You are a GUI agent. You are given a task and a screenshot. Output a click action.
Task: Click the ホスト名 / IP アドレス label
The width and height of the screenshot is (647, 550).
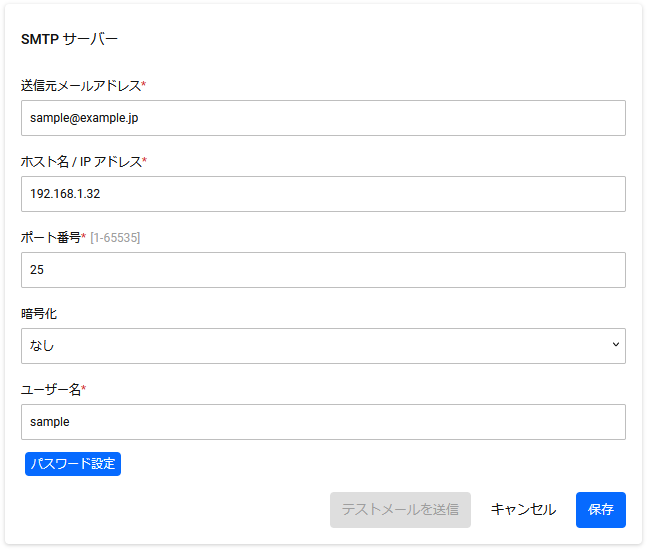(81, 162)
